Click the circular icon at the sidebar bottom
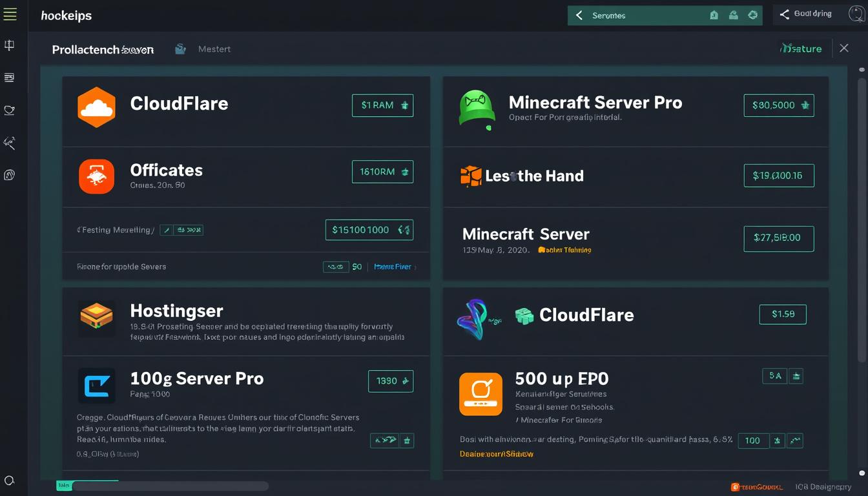Screen dimensions: 868x496 pos(10,480)
